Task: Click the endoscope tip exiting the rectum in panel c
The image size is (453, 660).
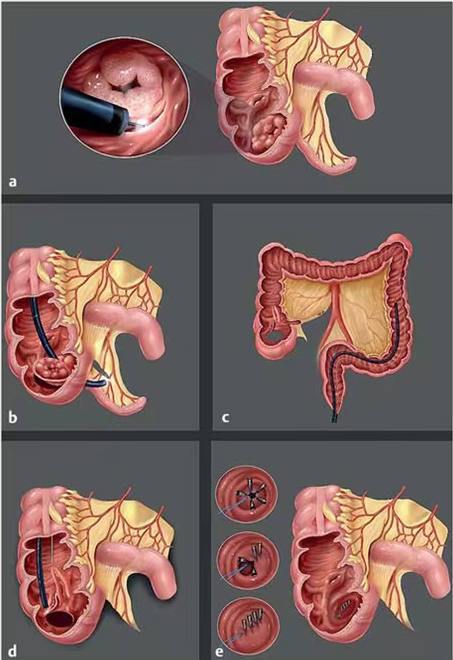Action: pos(334,415)
